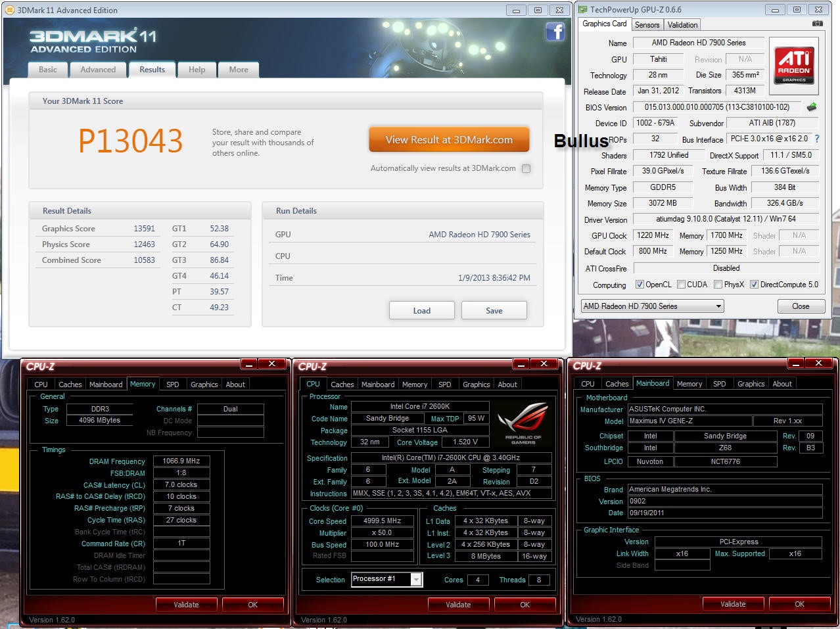Open the Help tab in 3DMark
This screenshot has height=629, width=840.
[197, 70]
